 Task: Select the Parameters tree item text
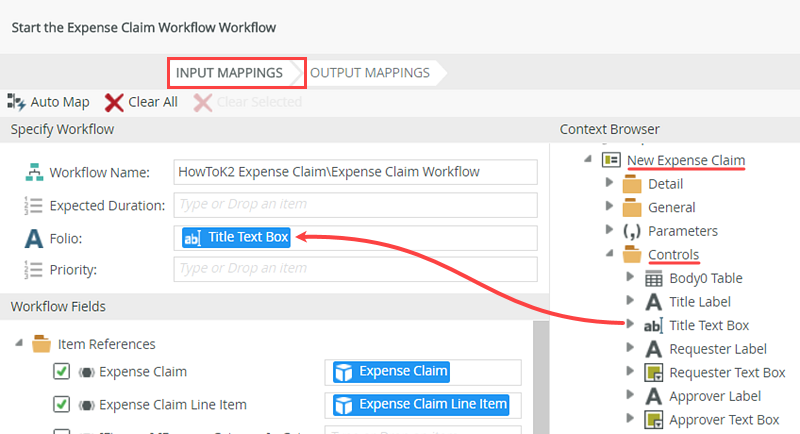pos(683,231)
